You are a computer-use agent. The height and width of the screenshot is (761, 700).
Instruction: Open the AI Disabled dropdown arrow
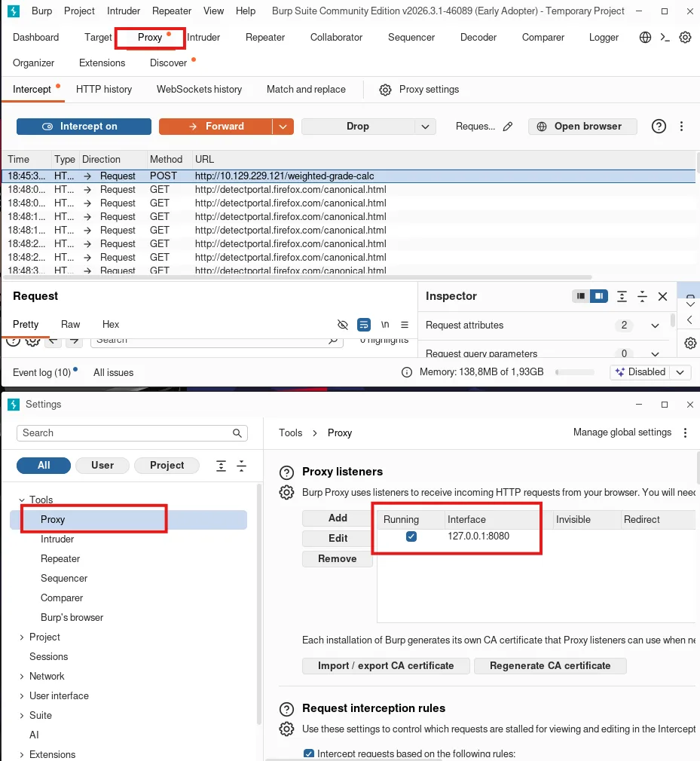tap(680, 372)
